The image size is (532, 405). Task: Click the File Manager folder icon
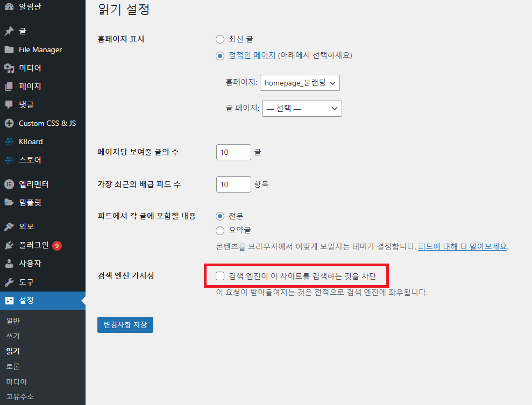pos(9,49)
